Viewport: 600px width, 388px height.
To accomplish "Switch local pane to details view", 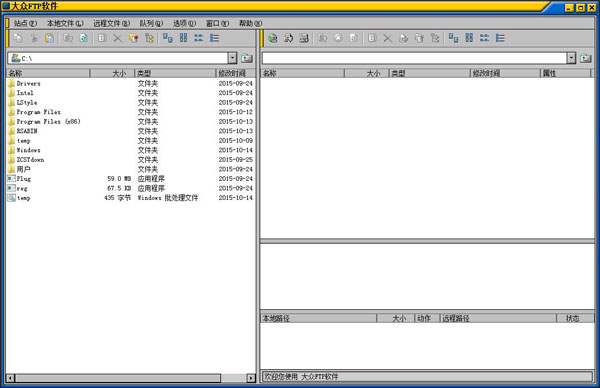I will tap(214, 38).
